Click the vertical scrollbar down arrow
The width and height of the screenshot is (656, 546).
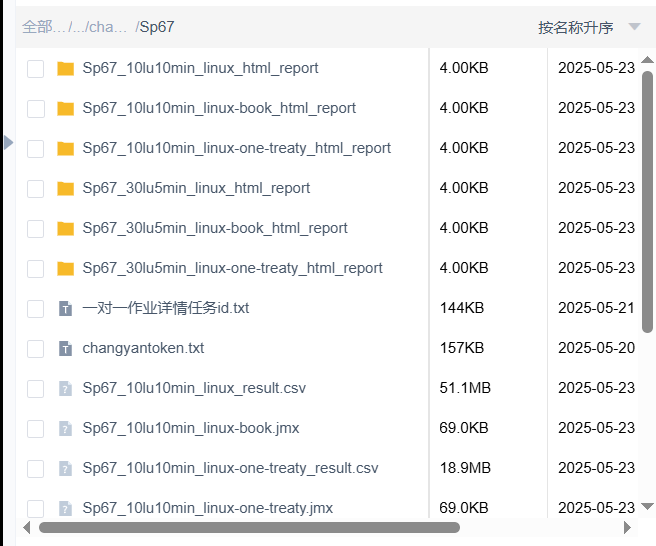tap(647, 507)
